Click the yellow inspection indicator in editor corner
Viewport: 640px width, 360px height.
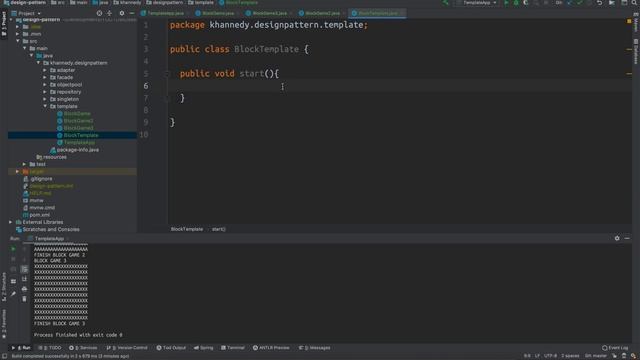click(x=629, y=20)
